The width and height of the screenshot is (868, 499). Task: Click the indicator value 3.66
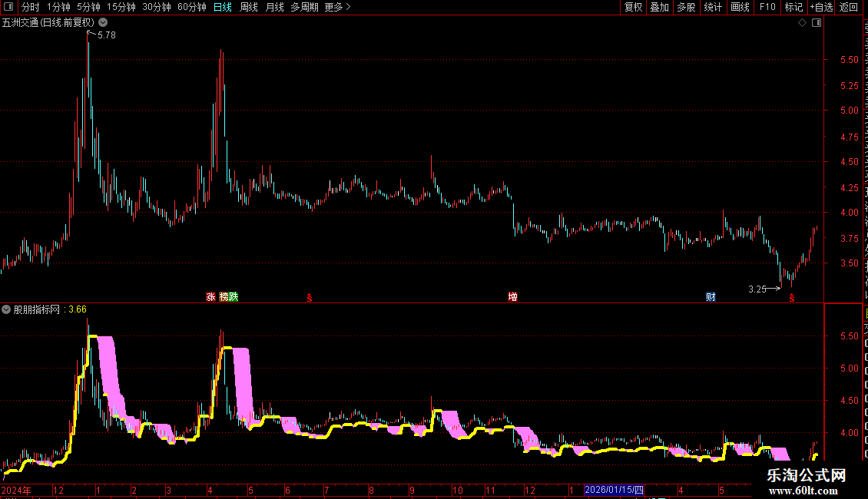click(78, 309)
